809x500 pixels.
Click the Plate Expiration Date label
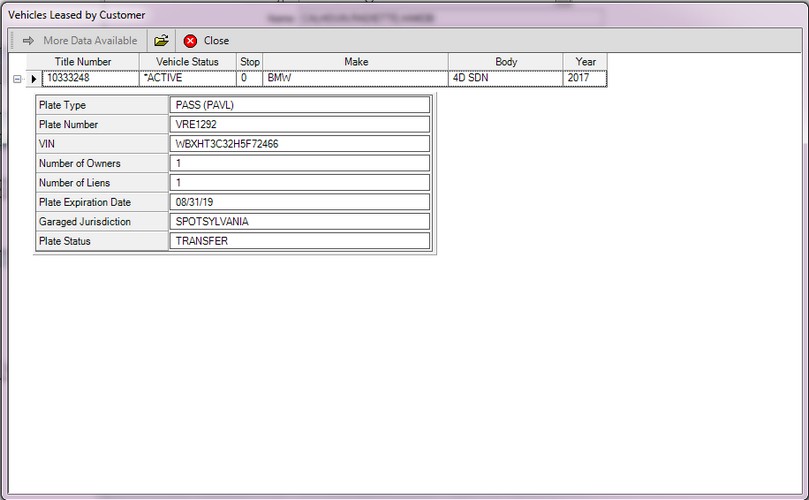[85, 202]
